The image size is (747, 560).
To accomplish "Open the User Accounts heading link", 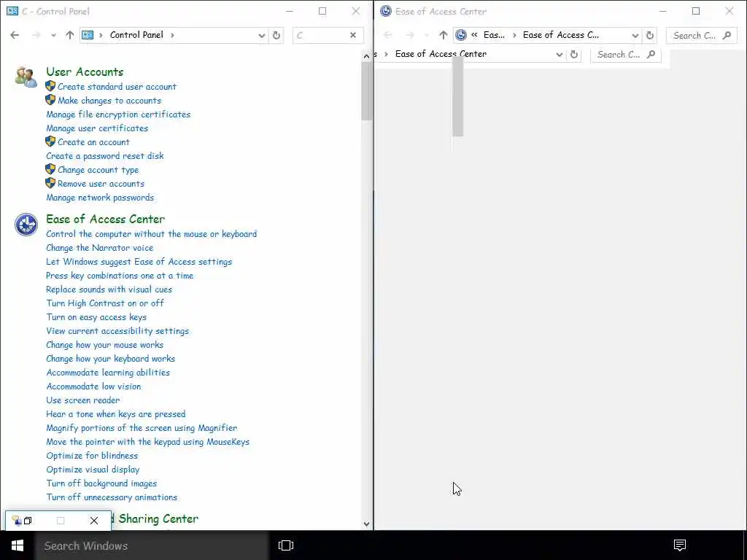I will pos(85,71).
